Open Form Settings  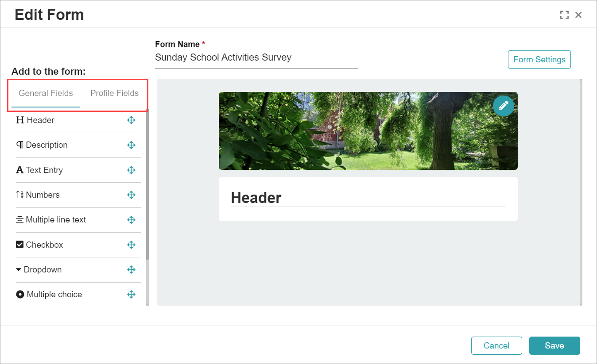pyautogui.click(x=539, y=59)
